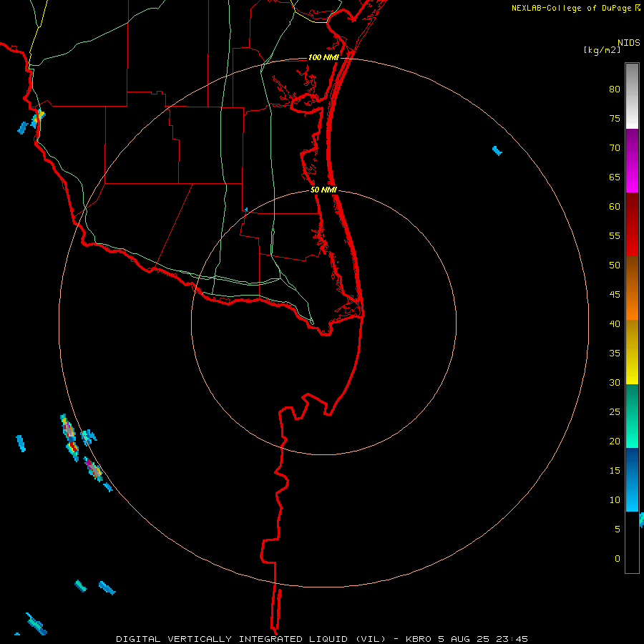The image size is (644, 644).
Task: Click the kg/m2 units label
Action: pyautogui.click(x=602, y=50)
